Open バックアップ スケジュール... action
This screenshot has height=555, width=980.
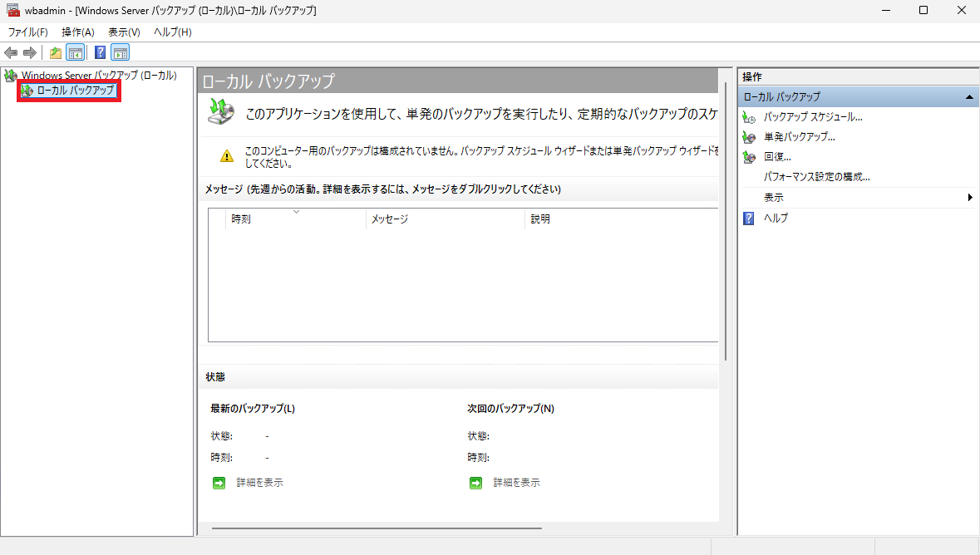click(x=813, y=117)
